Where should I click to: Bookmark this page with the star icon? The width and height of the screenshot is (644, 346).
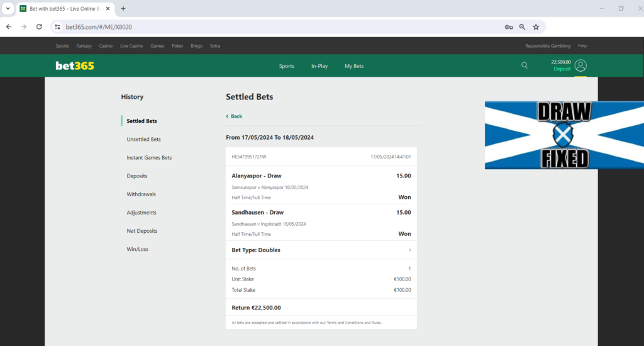click(x=536, y=27)
